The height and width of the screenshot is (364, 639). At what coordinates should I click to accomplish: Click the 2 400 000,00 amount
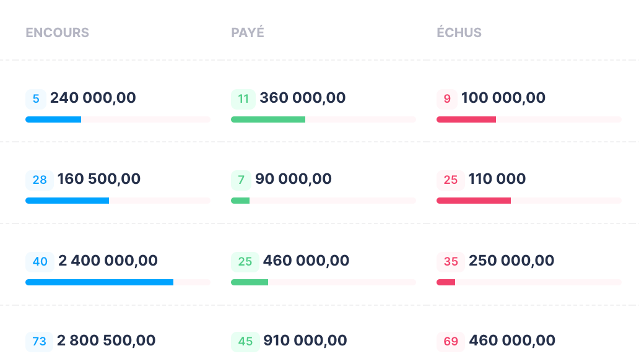click(x=108, y=261)
